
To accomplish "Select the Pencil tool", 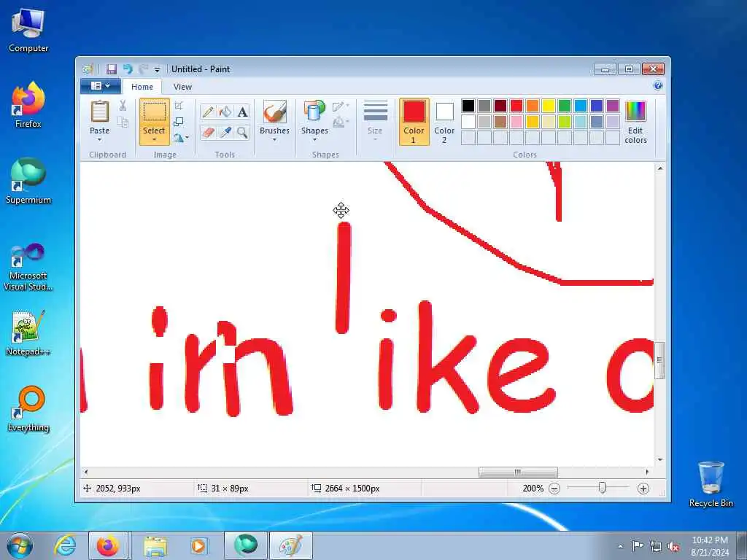I will [x=208, y=112].
